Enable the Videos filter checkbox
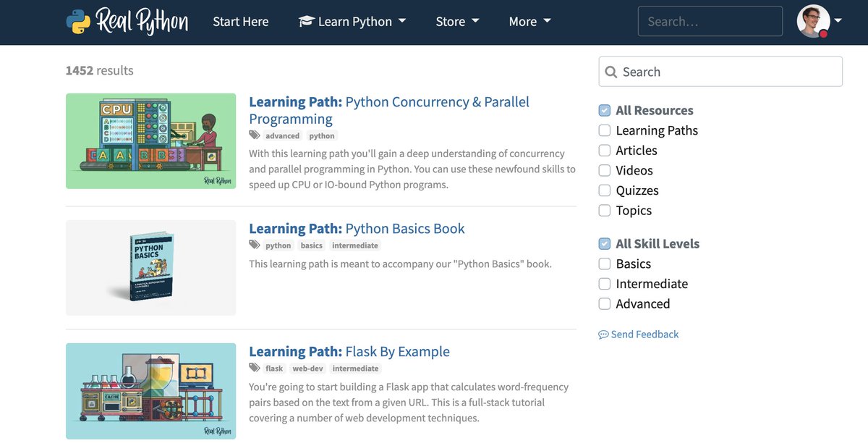 pos(605,171)
